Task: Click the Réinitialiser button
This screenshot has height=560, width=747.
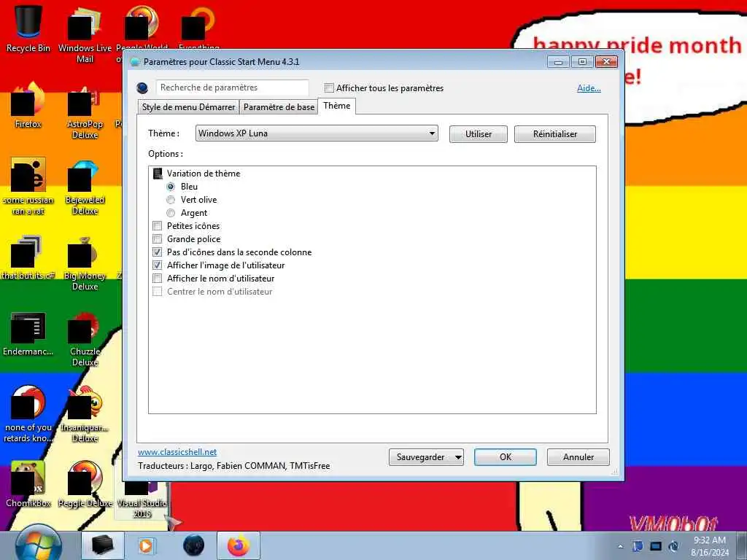Action: [555, 134]
